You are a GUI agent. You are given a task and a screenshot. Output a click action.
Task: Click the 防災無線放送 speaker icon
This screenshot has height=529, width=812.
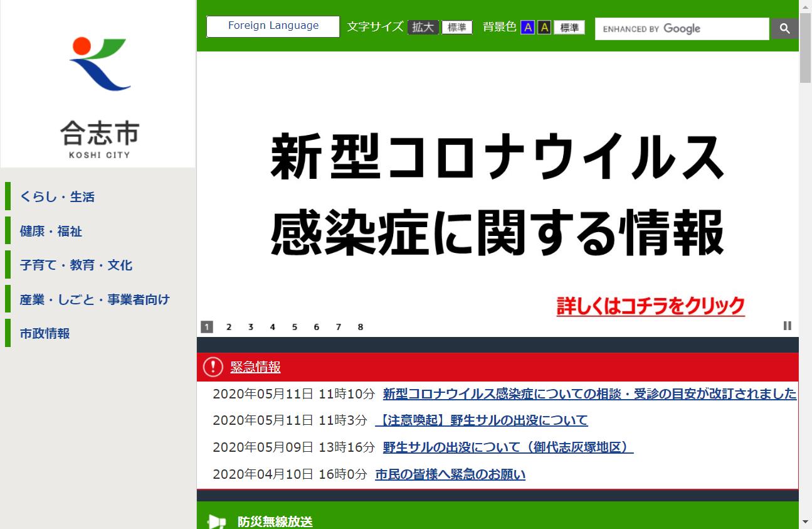[x=216, y=521]
